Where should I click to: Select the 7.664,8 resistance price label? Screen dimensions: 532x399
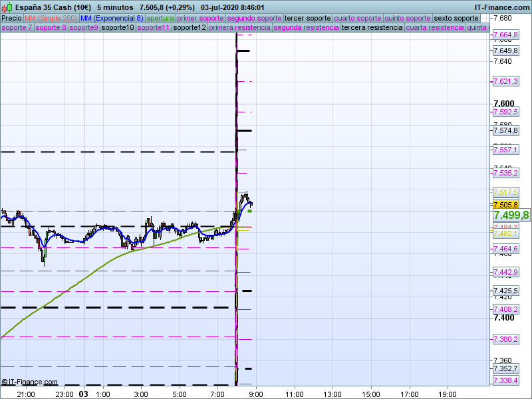click(505, 35)
